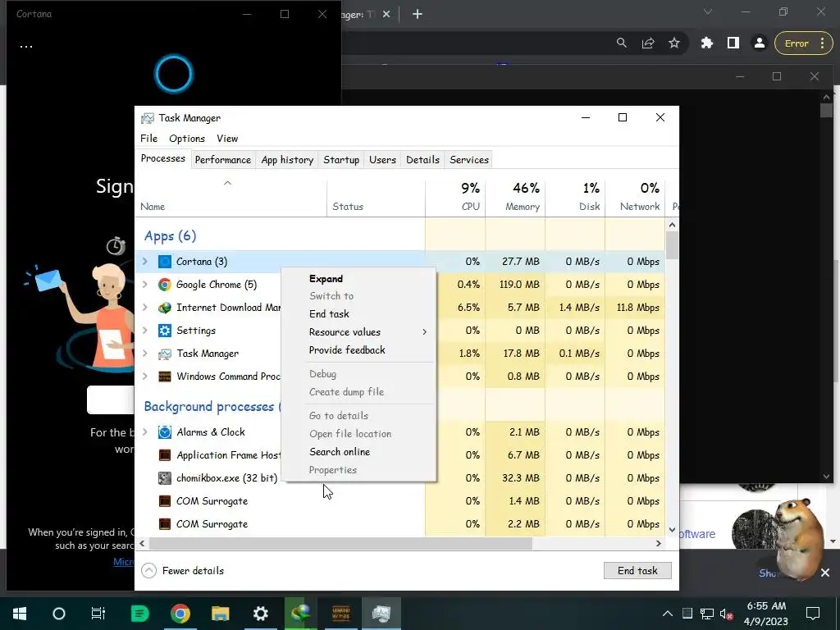Image resolution: width=840 pixels, height=630 pixels.
Task: Open Cortana three-dot menu
Action: coord(25,47)
